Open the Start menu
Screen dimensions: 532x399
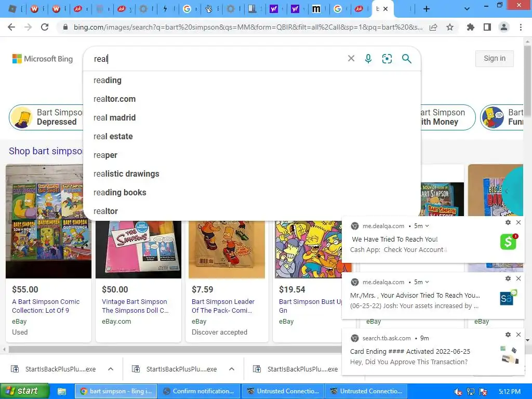[24, 391]
